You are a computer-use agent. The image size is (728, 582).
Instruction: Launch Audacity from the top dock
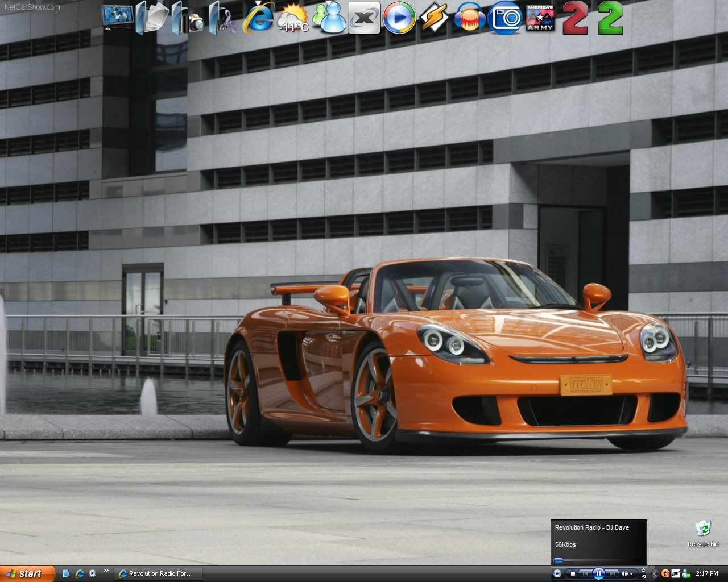470,18
